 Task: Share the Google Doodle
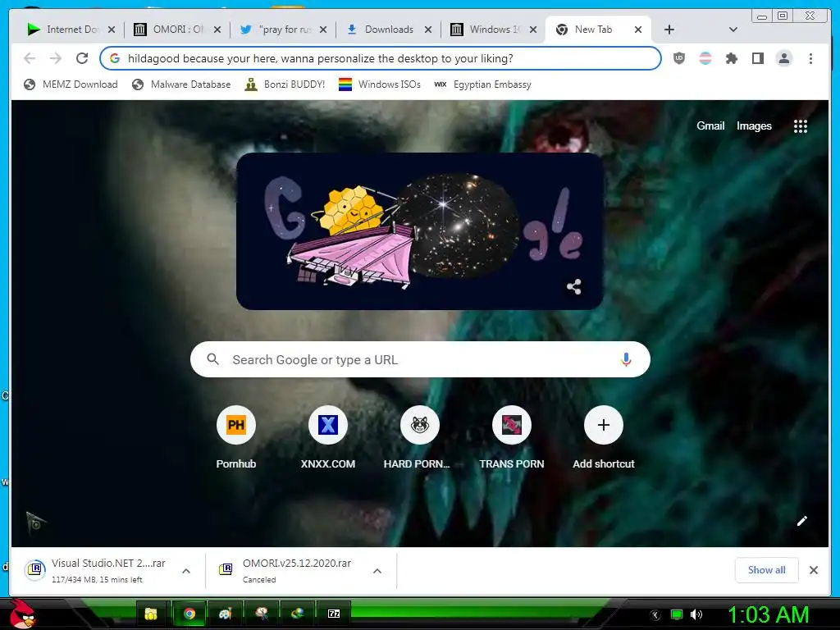pos(573,286)
